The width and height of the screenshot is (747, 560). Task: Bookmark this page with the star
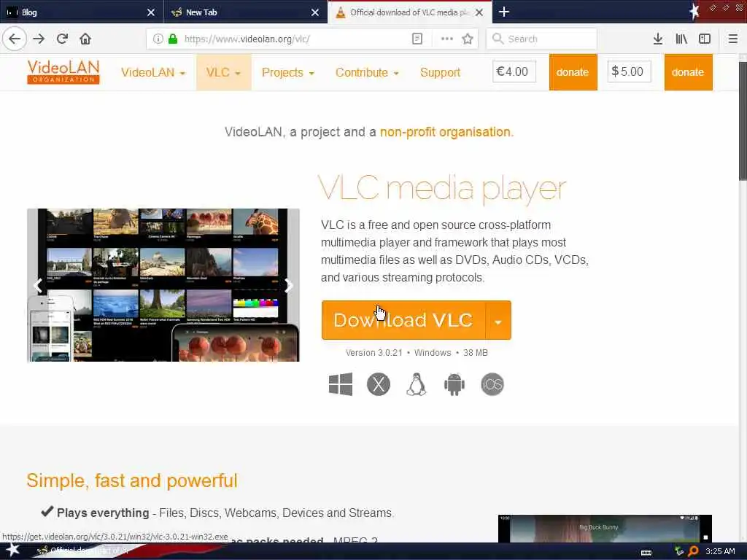[x=468, y=39]
